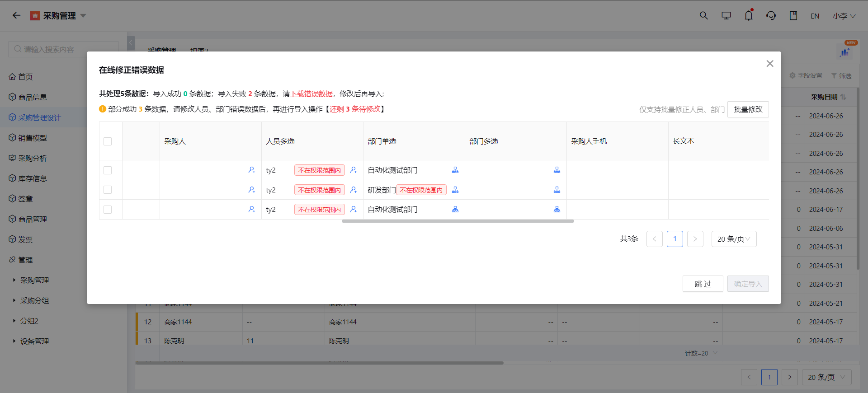Screen dimensions: 868x393
Task: Go to previous page in dialog pagination
Action: tap(655, 239)
